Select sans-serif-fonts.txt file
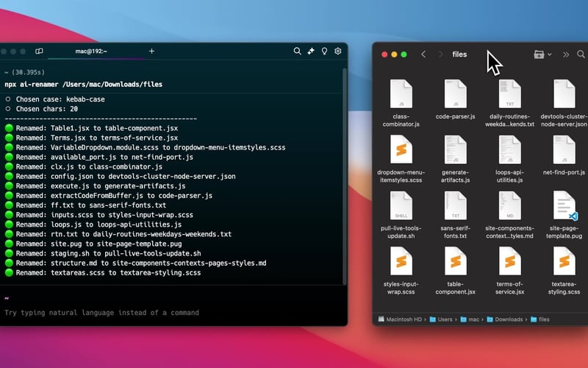This screenshot has width=588, height=368. 455,215
